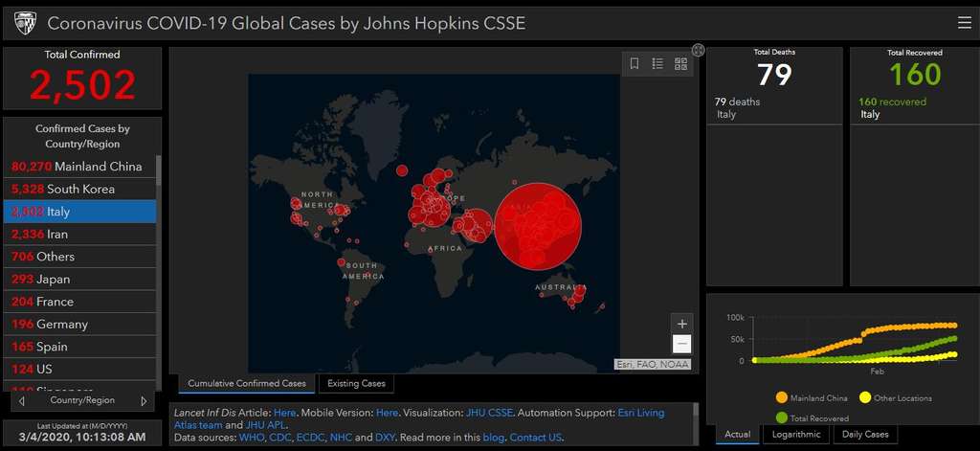980x451 pixels.
Task: Open the NHC data source link
Action: click(342, 438)
